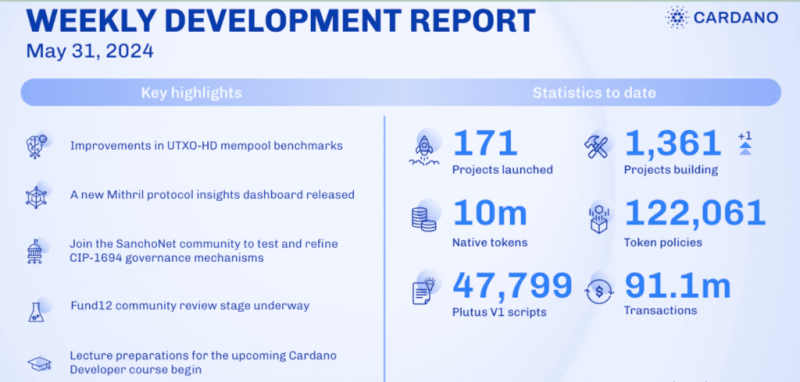
Task: Click the 122,061 Token policies figure
Action: pyautogui.click(x=695, y=213)
